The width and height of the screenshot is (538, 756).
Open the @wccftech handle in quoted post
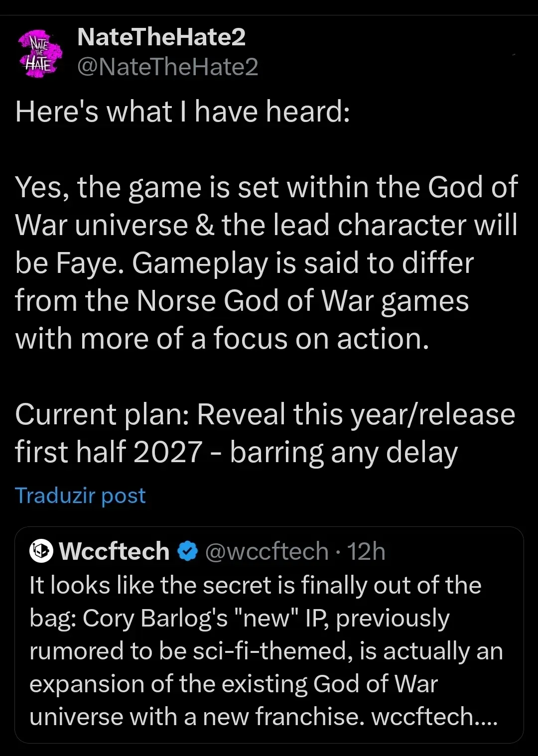pos(267,551)
